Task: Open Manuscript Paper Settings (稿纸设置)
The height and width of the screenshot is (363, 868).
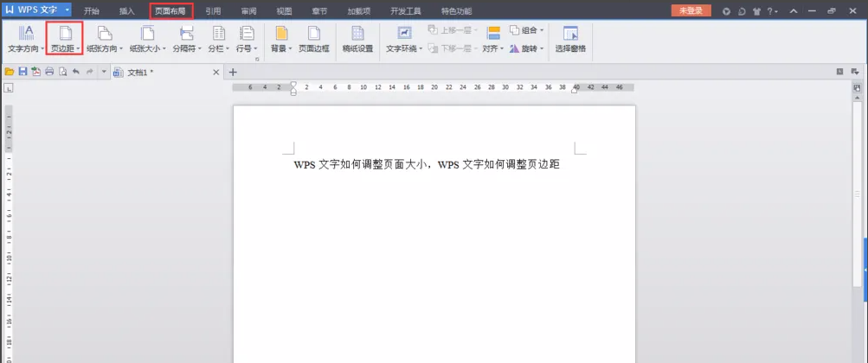Action: [357, 39]
